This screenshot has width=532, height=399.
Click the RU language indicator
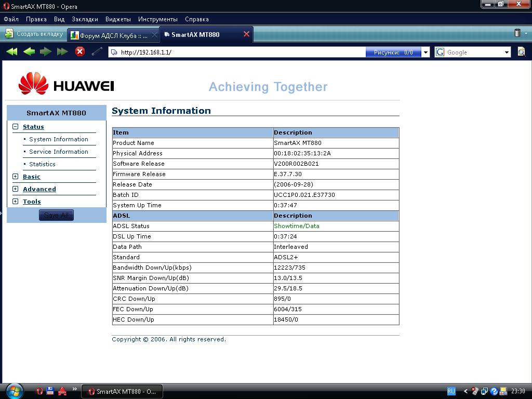(451, 391)
